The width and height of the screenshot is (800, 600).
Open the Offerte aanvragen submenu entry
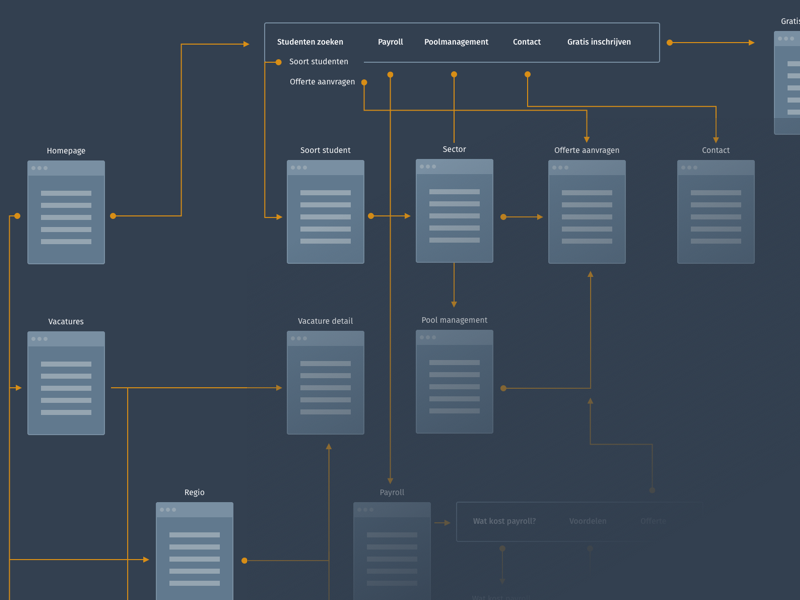click(x=321, y=81)
